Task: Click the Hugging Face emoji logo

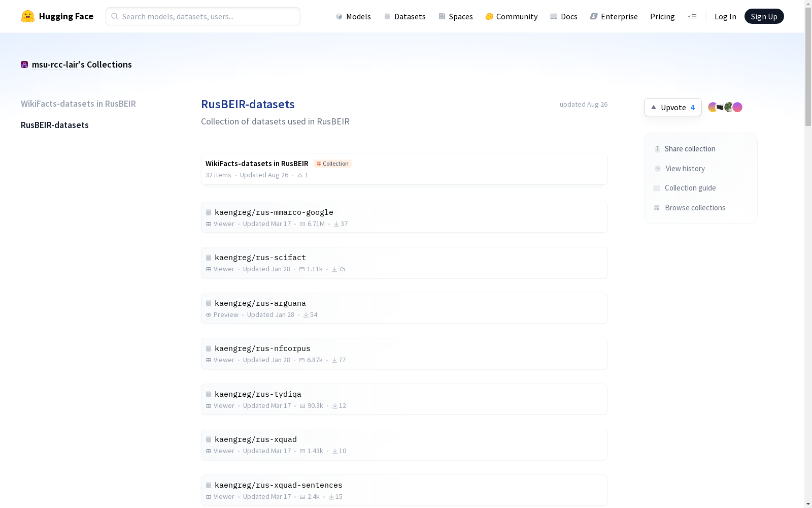Action: [x=28, y=16]
